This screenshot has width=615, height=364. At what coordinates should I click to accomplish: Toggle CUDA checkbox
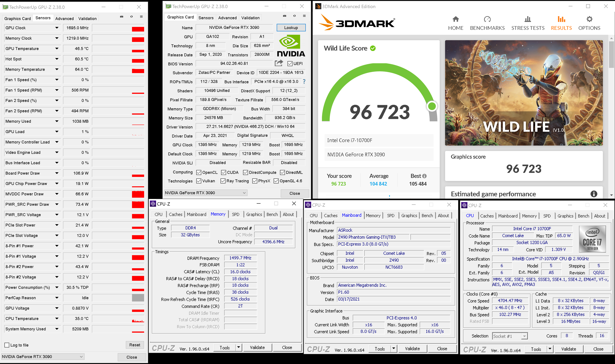[224, 172]
